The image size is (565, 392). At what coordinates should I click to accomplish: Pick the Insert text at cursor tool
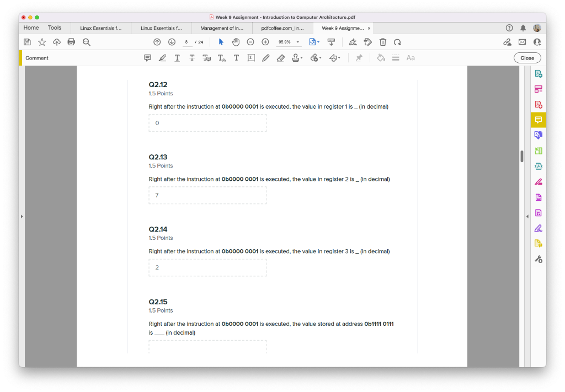222,58
